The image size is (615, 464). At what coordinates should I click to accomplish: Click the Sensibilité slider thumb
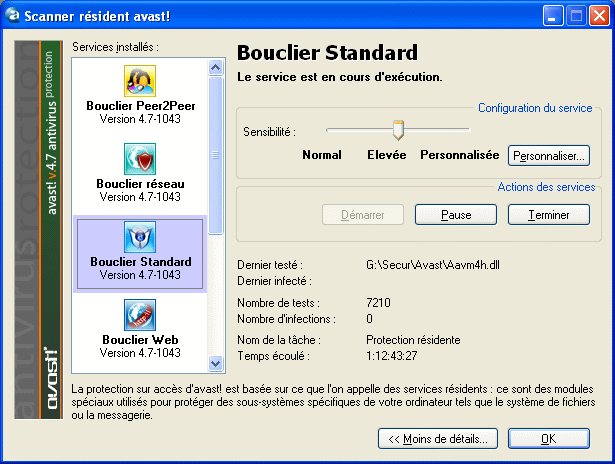[x=398, y=130]
